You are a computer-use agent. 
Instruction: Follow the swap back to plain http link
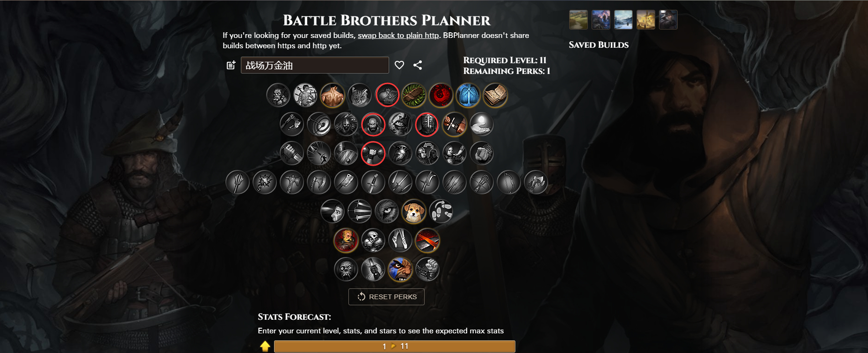398,35
